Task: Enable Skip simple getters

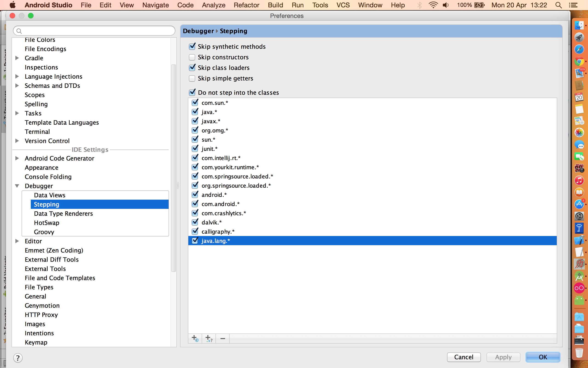Action: click(x=192, y=78)
